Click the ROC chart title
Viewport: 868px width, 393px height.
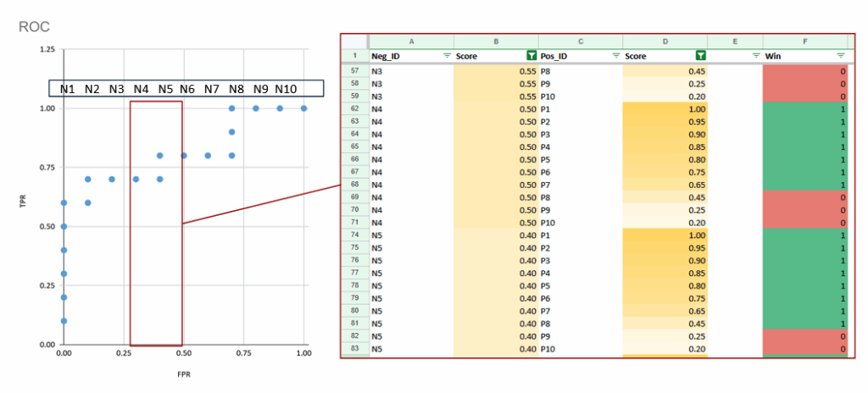pos(34,26)
